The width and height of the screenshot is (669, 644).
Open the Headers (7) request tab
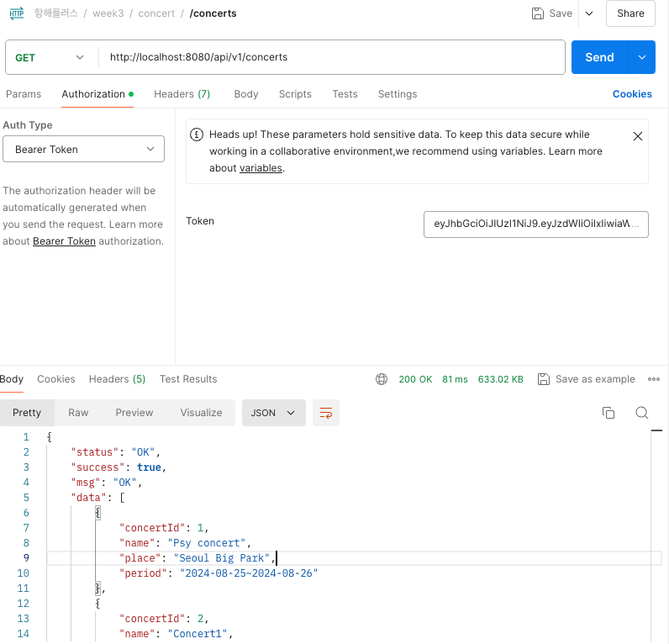[182, 94]
